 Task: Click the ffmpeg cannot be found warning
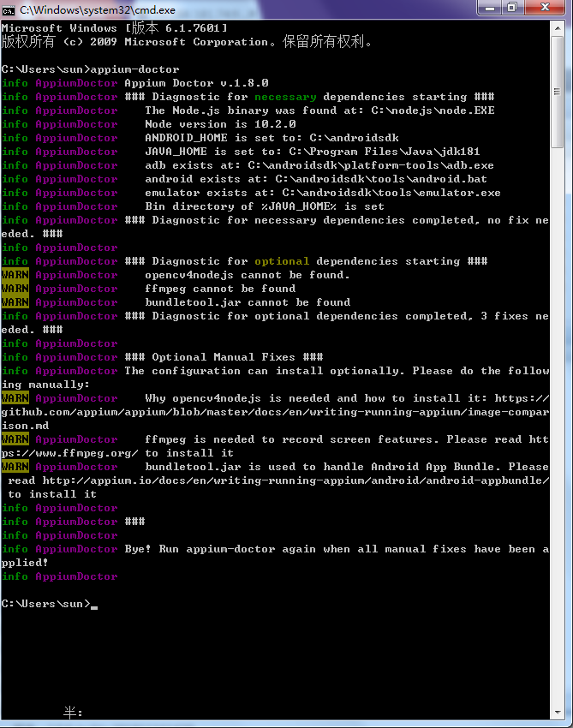pos(220,289)
